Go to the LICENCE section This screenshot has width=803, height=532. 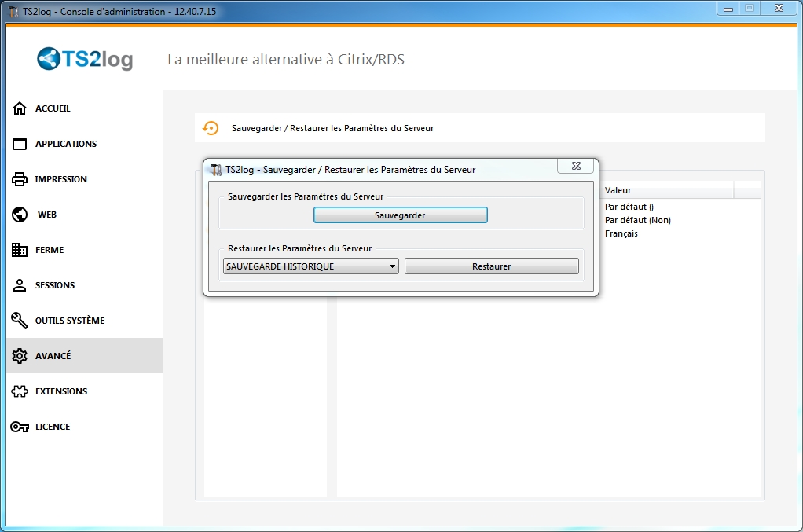(x=85, y=427)
